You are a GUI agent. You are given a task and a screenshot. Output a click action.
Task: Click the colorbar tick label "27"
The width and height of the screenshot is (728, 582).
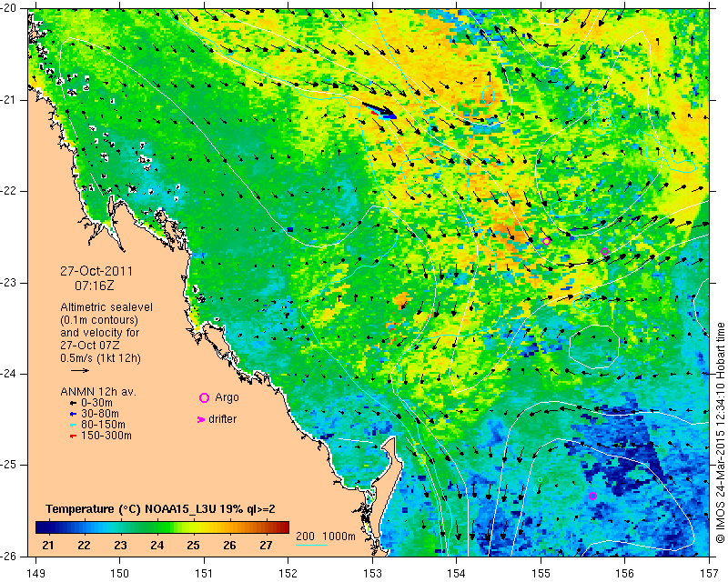pyautogui.click(x=266, y=545)
